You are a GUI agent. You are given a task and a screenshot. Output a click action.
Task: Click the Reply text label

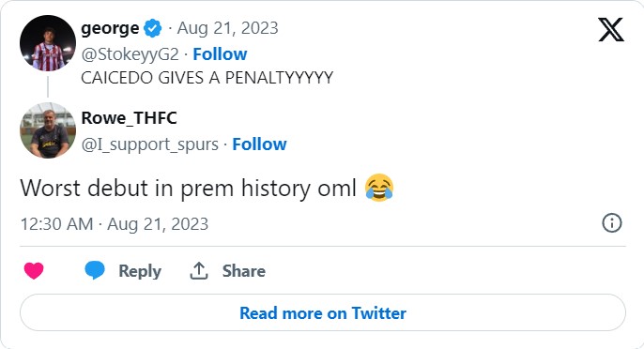pyautogui.click(x=140, y=271)
